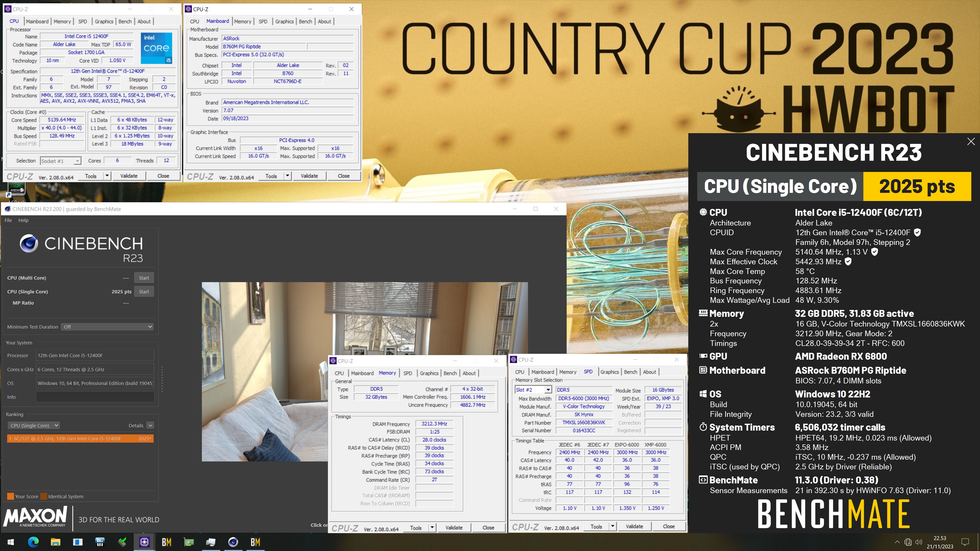Close the BenchMate result panel with the X

(x=971, y=142)
